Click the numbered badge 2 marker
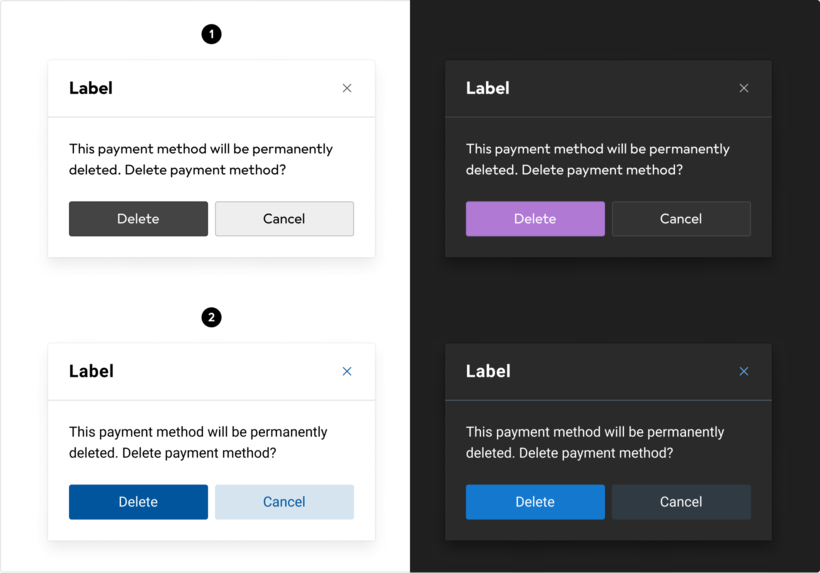The height and width of the screenshot is (573, 820). pos(211,317)
